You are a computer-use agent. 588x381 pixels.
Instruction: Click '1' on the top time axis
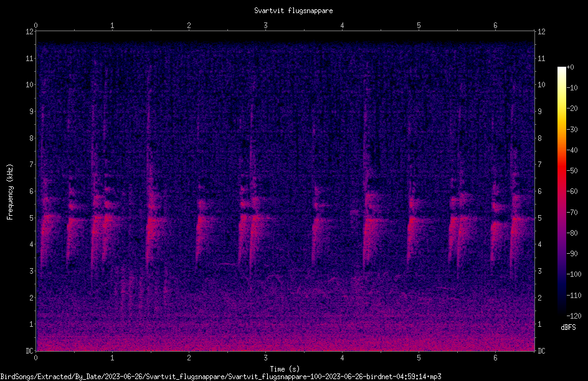tap(112, 26)
